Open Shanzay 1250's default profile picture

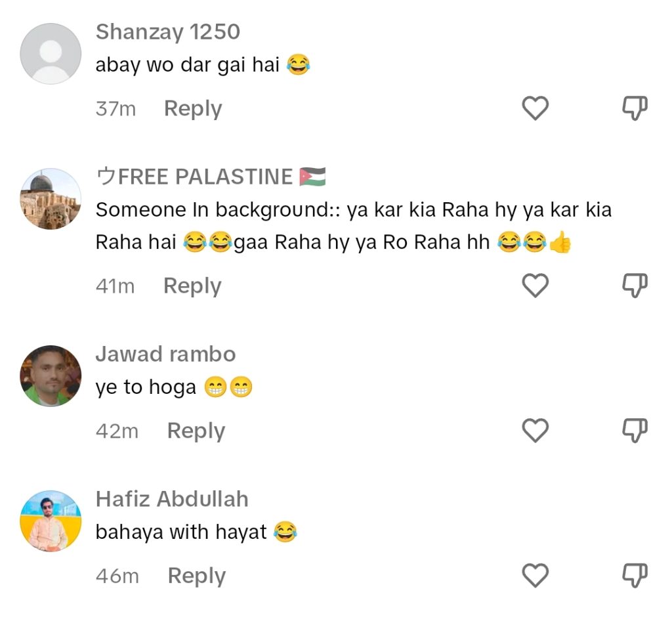pyautogui.click(x=51, y=54)
